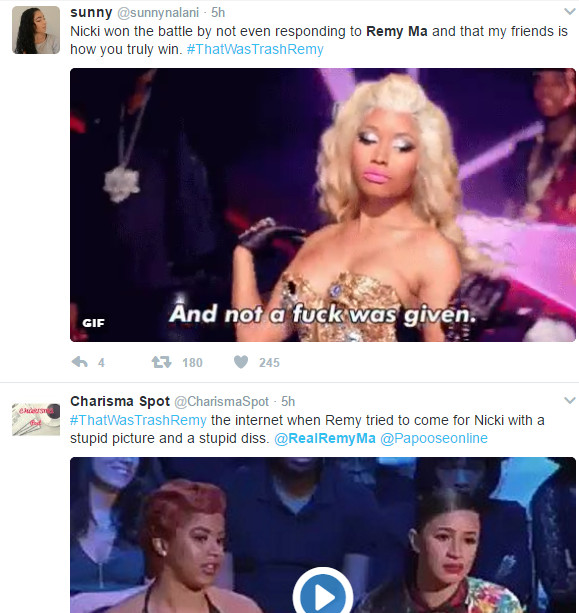Click the GIF badge on the image

93,323
